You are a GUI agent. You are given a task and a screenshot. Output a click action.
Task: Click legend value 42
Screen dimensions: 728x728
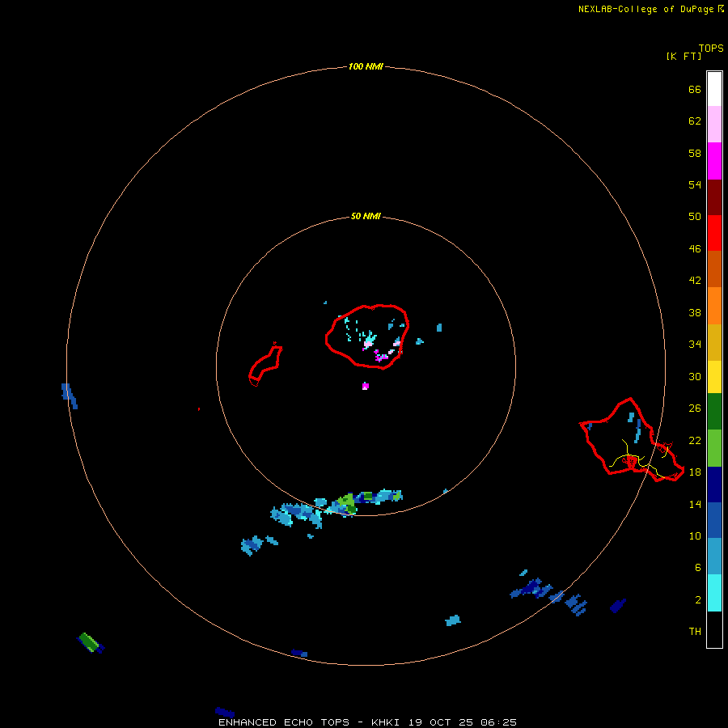pyautogui.click(x=695, y=281)
